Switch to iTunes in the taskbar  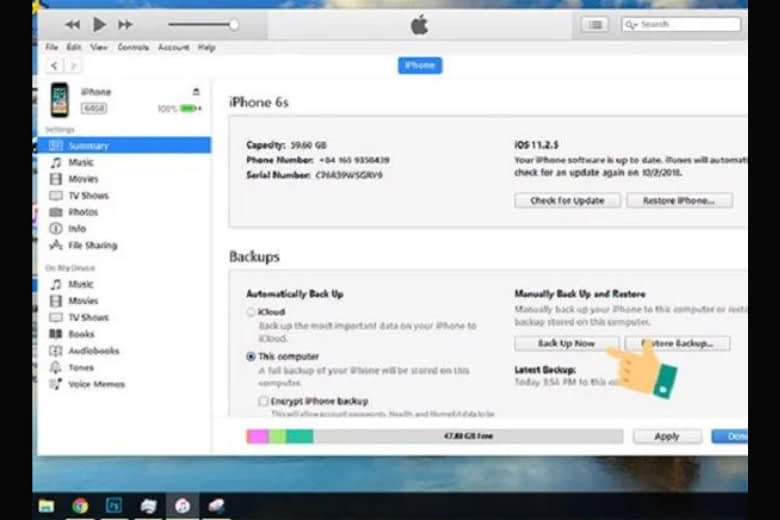pos(182,506)
